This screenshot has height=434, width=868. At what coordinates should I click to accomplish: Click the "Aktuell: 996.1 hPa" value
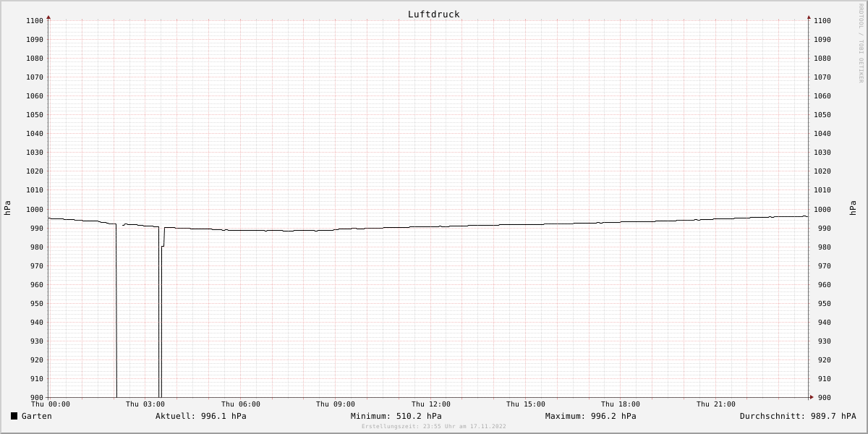201,416
